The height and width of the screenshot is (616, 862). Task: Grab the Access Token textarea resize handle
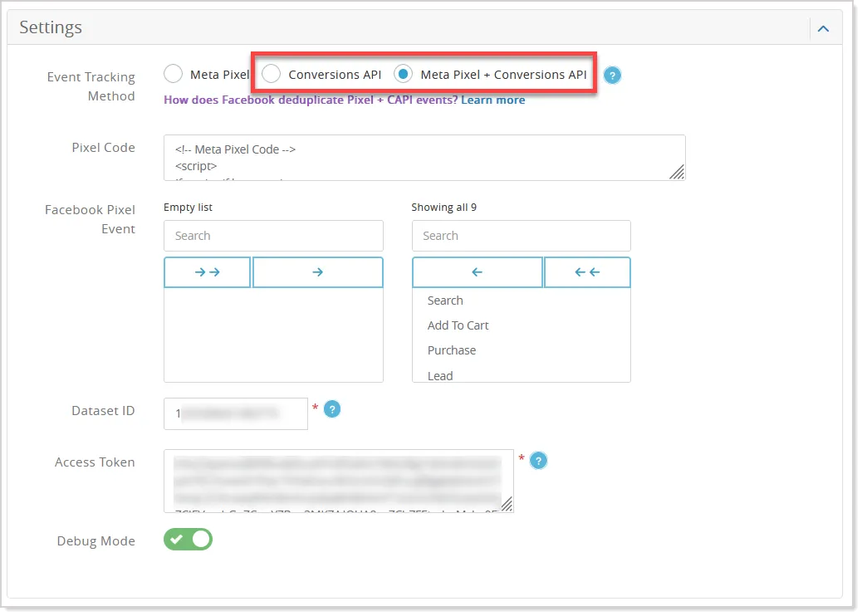click(x=507, y=504)
